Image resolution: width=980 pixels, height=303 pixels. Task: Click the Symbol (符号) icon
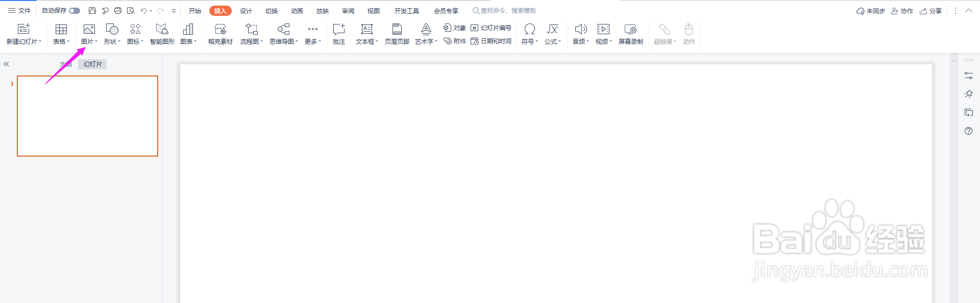coord(530,29)
